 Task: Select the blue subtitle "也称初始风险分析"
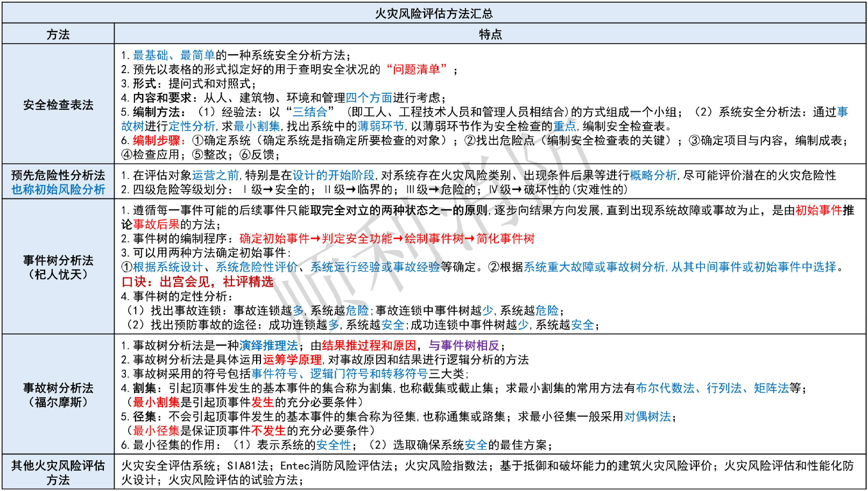click(58, 189)
